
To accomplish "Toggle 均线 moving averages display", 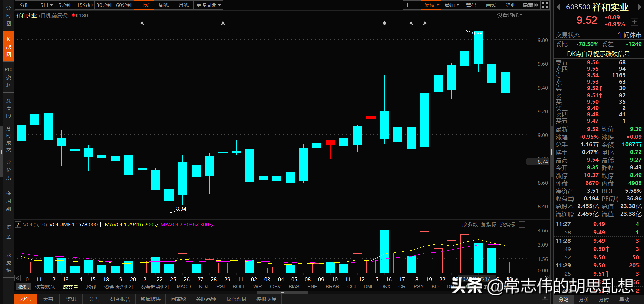I will coord(91,286).
